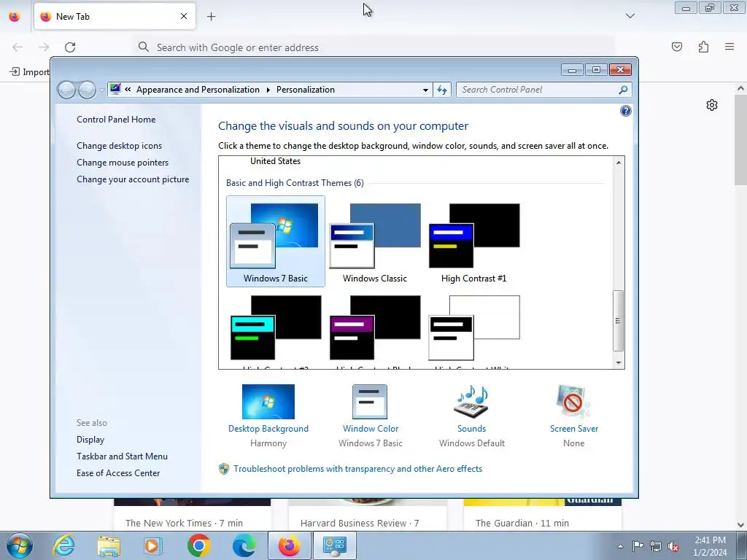This screenshot has width=747, height=560.
Task: Click the theme list scroll down arrow
Action: pos(619,363)
